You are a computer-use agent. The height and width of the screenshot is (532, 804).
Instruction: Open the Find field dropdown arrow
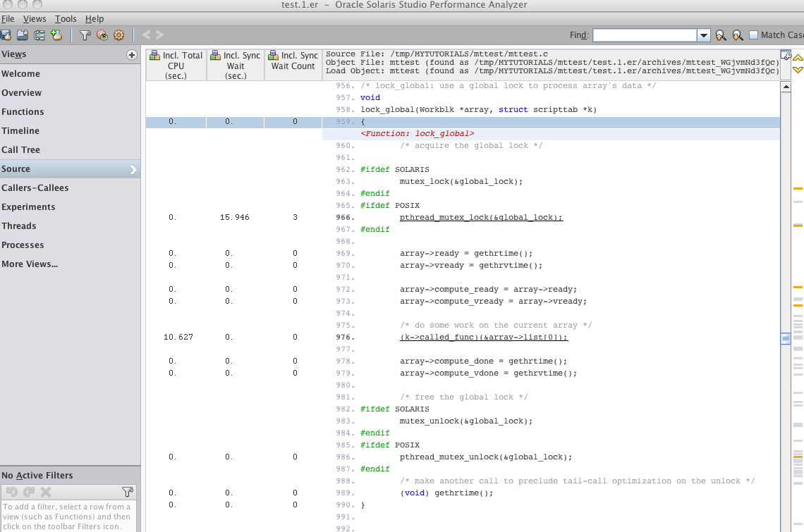703,35
